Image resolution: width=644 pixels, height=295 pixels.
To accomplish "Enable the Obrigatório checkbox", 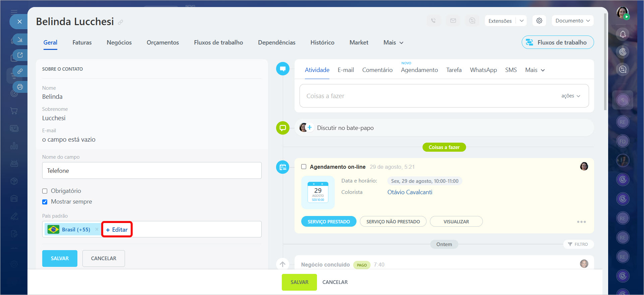I will tap(45, 191).
